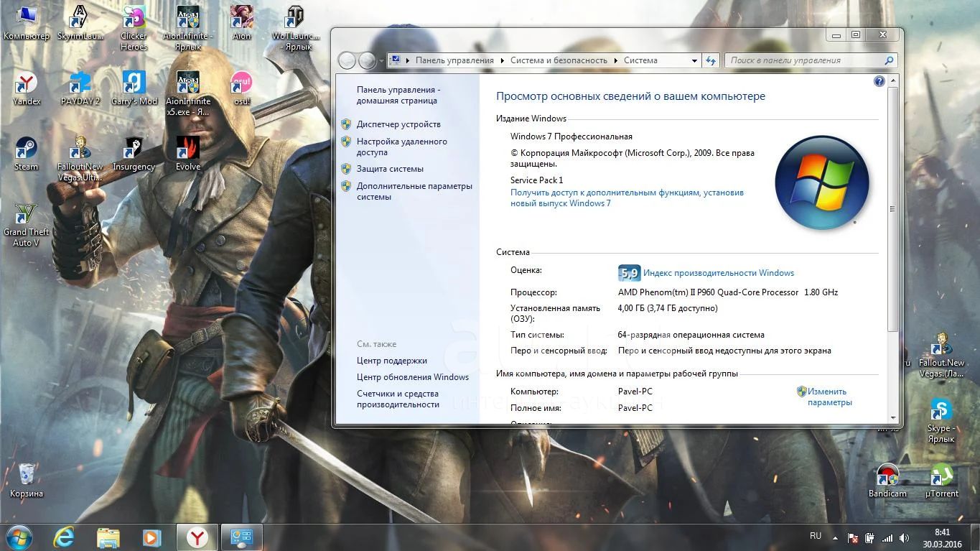Open Action Center flag tray icon
This screenshot has width=980, height=551.
[x=853, y=538]
